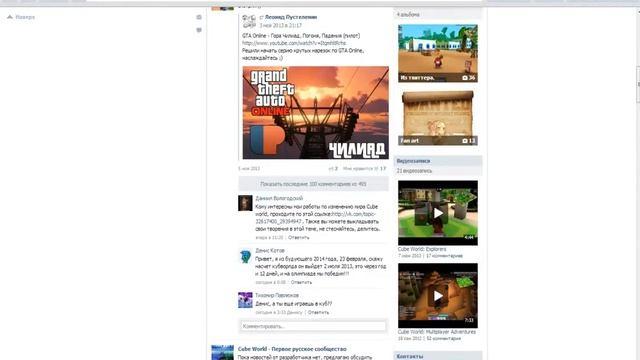
Task: Play the Cube World: Multiplayer Adventures video
Action: pos(438,296)
